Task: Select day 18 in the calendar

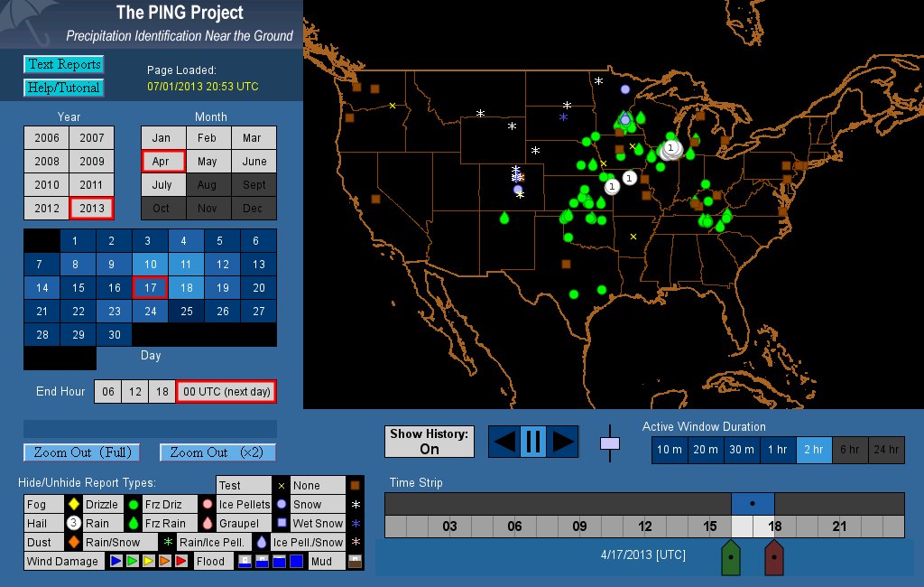Action: point(185,288)
